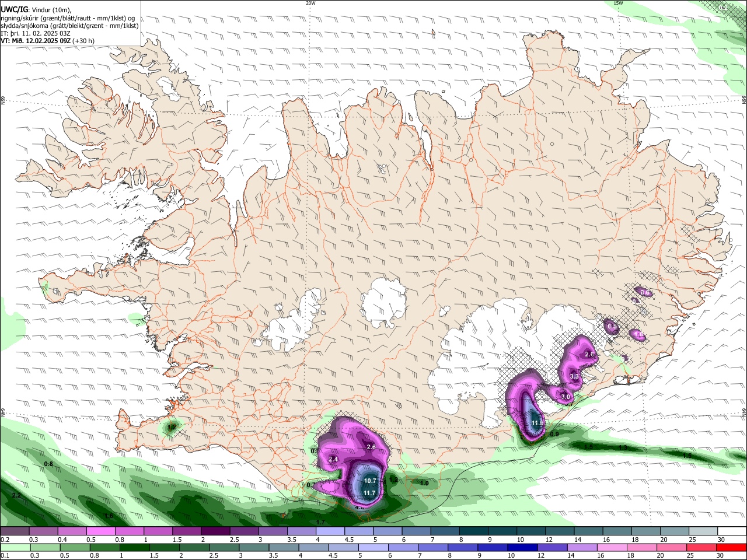Click the 2.4 snowfall value label

point(334,460)
